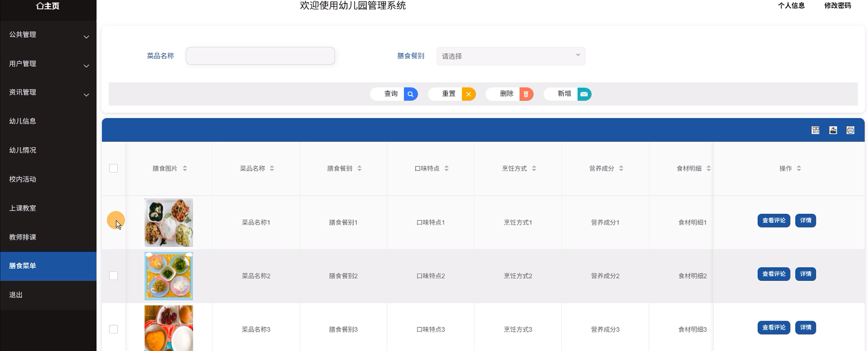The width and height of the screenshot is (868, 351).
Task: Click the 菜品名称 search input field
Action: point(260,56)
